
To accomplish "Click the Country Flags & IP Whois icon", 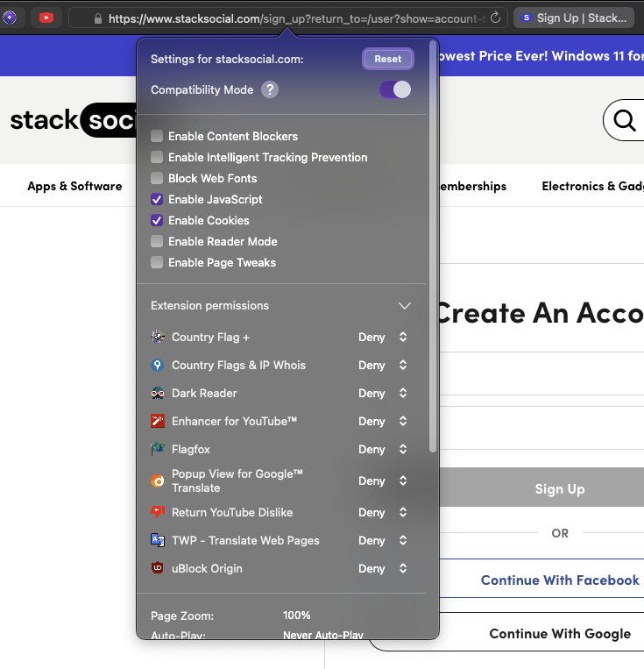I will pyautogui.click(x=158, y=365).
